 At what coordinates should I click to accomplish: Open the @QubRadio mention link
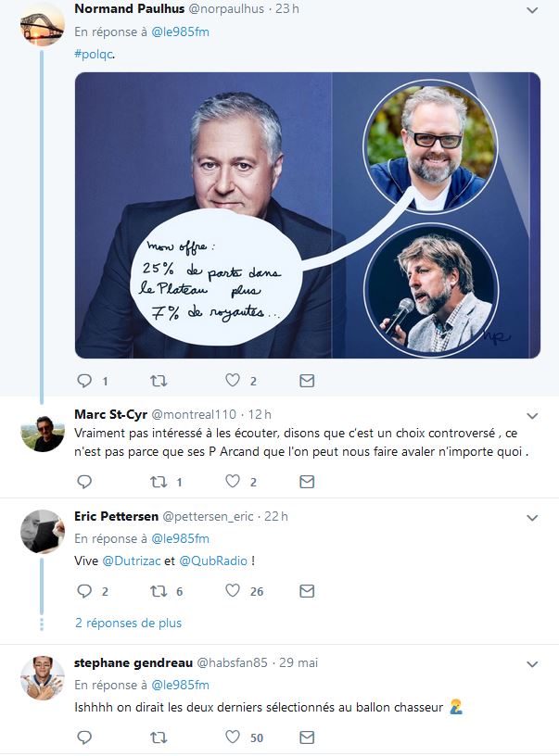(x=213, y=561)
